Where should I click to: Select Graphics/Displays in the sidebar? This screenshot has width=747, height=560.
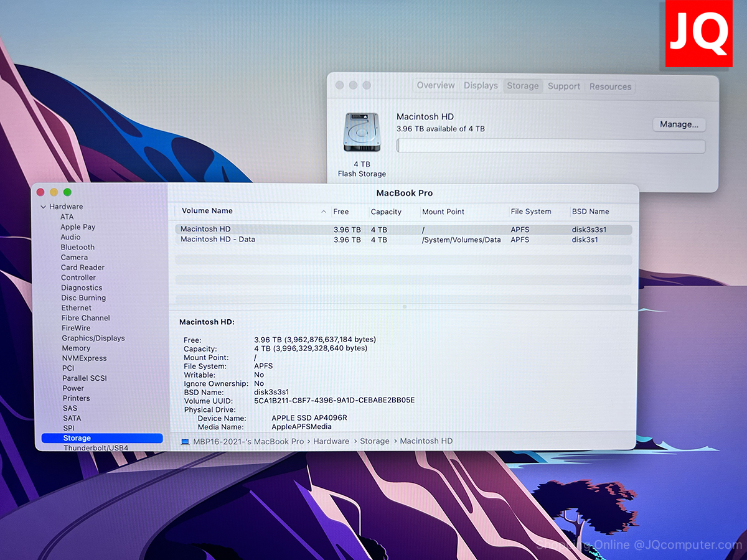click(x=93, y=338)
